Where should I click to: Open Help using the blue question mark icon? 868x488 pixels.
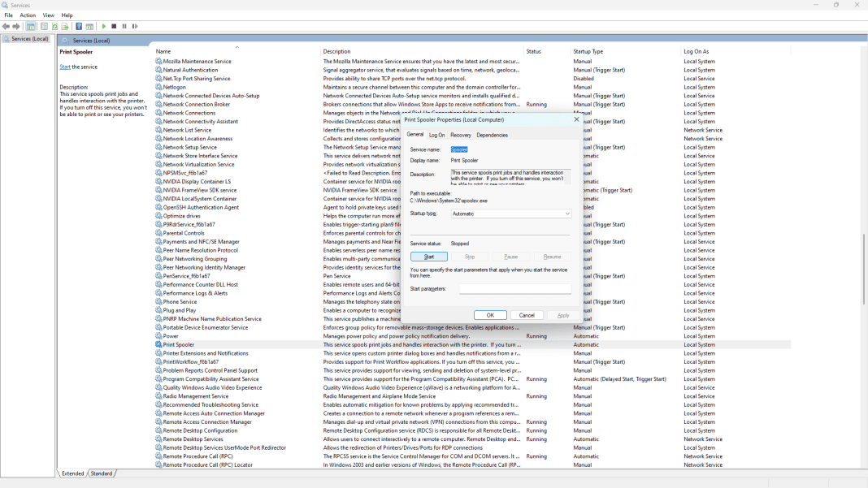point(78,26)
